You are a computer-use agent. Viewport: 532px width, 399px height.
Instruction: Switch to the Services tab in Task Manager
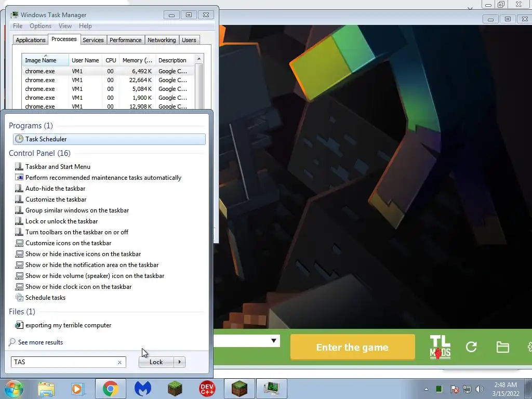tap(93, 40)
